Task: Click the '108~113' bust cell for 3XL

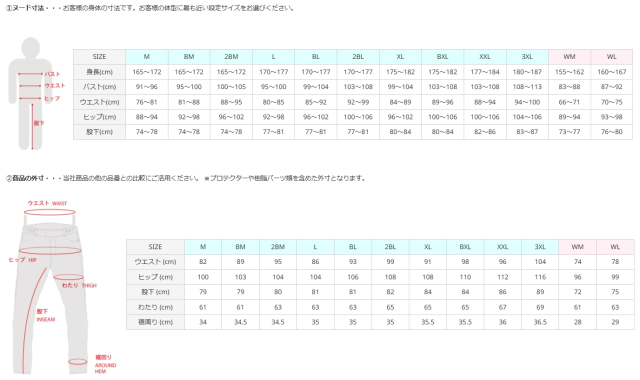Action: [527, 87]
